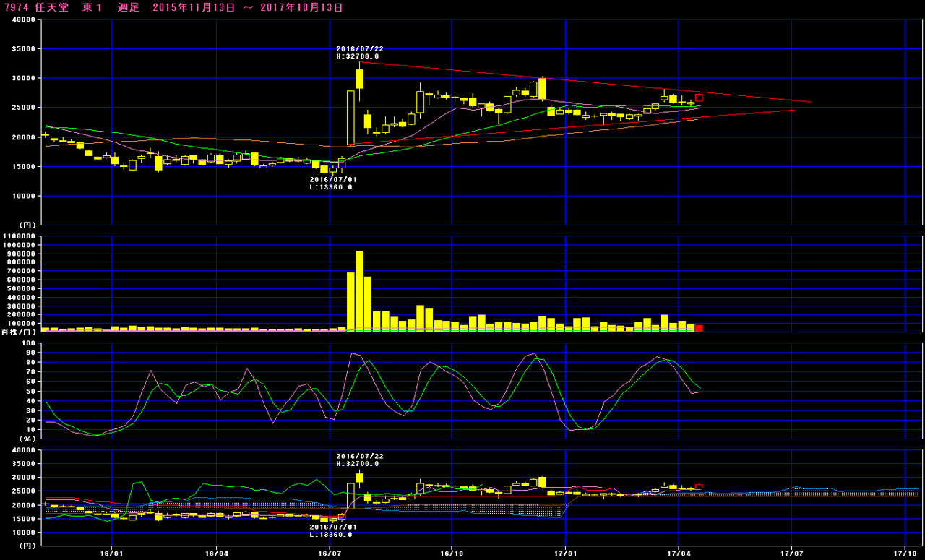Click the '17/04' date axis label
Screen dimensions: 925x560
(678, 553)
